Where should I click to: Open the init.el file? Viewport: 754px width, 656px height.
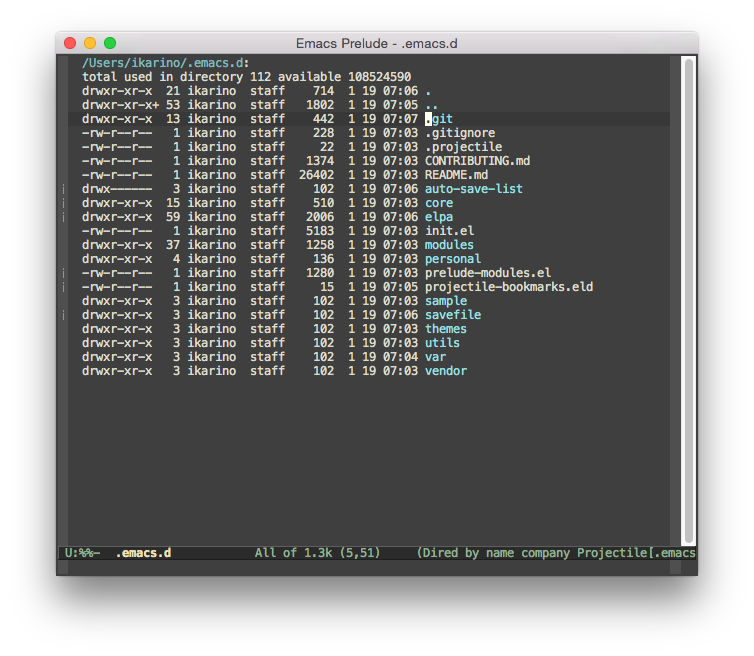[x=449, y=230]
